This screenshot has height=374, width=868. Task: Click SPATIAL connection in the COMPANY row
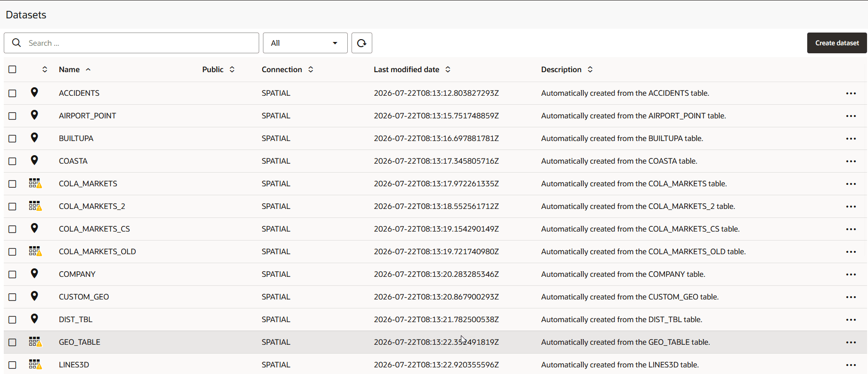pyautogui.click(x=276, y=274)
